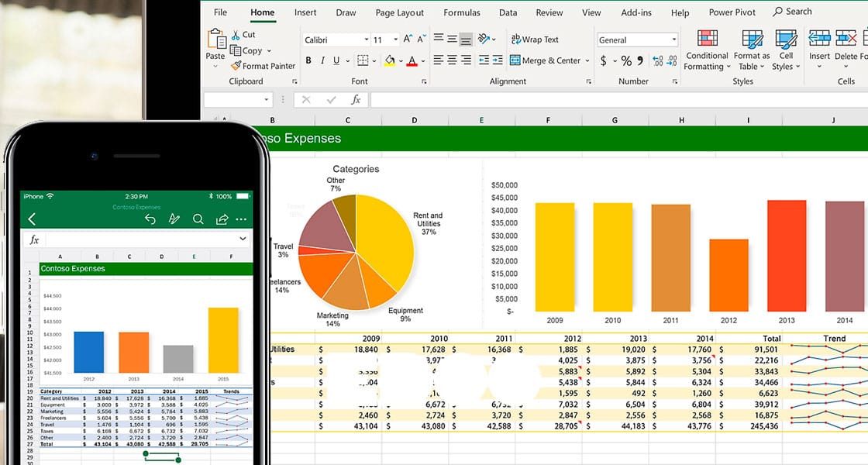The height and width of the screenshot is (465, 868).
Task: Click the Delete cells button
Action: point(846,50)
